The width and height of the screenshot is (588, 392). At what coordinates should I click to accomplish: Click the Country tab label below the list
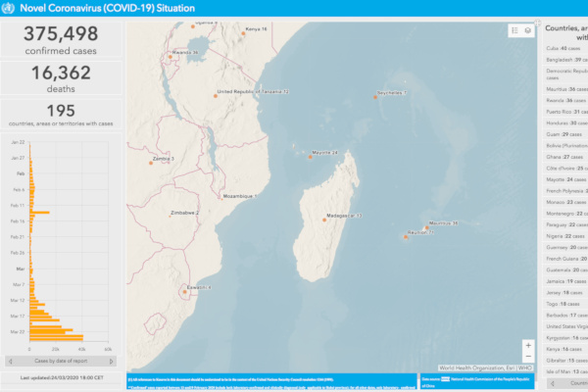tap(579, 383)
